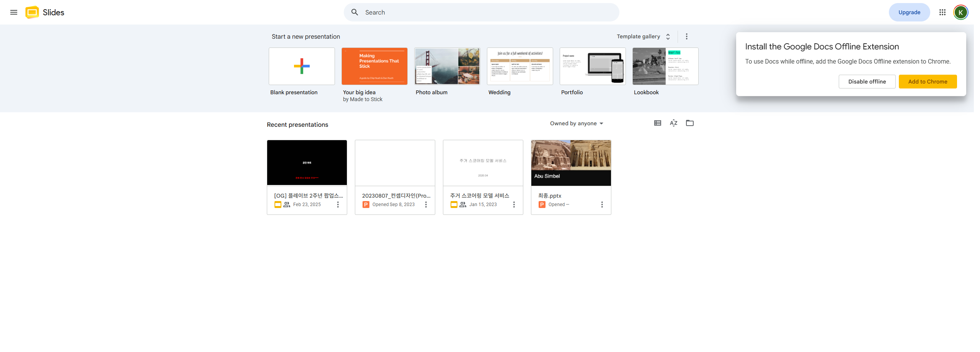Open the 20230807_컨셉디자인 presentation thumbnail

pyautogui.click(x=395, y=163)
